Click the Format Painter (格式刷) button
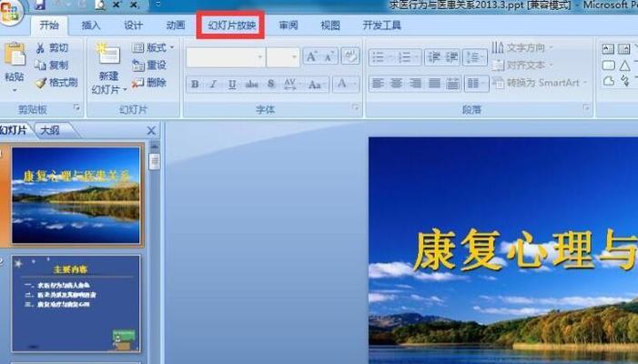Image resolution: width=638 pixels, height=364 pixels. coord(56,83)
